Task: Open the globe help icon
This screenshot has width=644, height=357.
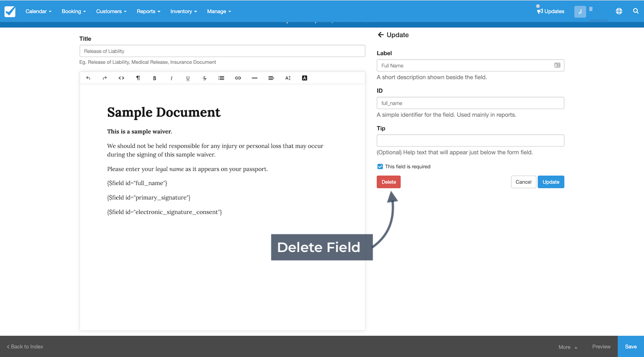Action: (x=619, y=11)
